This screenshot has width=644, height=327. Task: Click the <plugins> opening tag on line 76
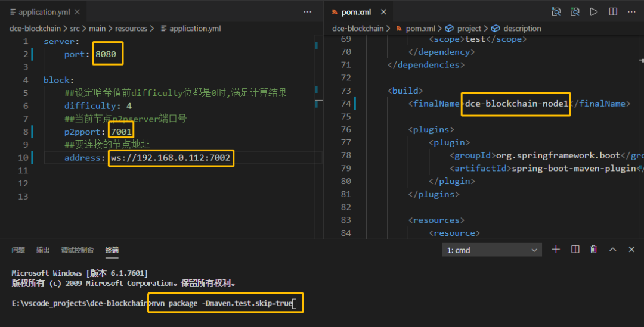[431, 130]
